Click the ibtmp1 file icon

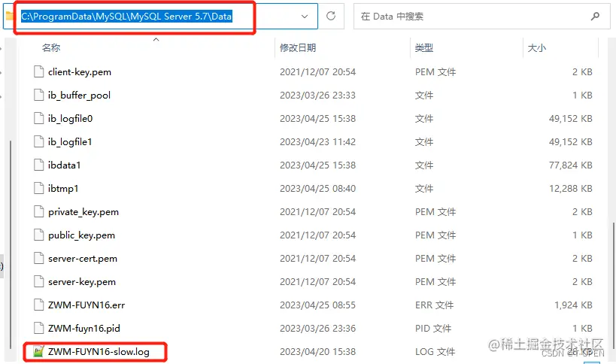(38, 188)
